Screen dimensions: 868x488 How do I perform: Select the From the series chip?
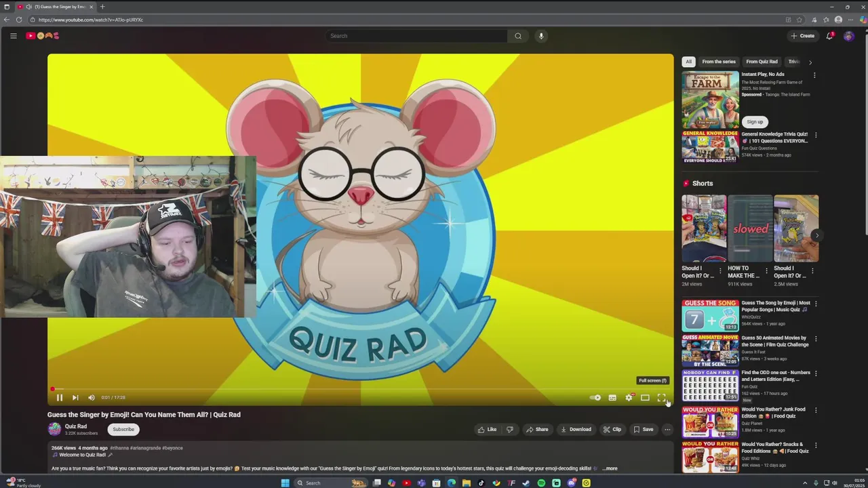click(x=719, y=62)
